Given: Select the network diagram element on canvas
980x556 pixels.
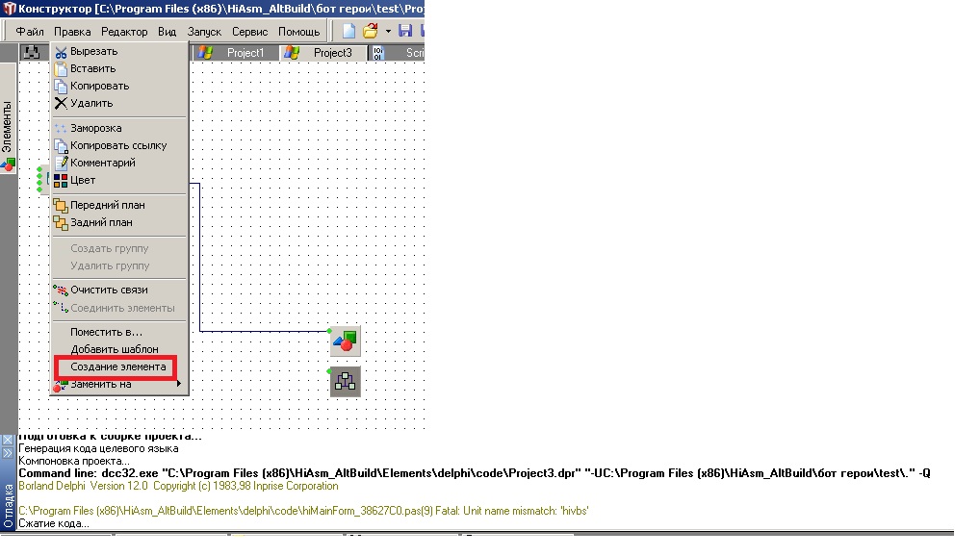Looking at the screenshot, I should tap(345, 382).
